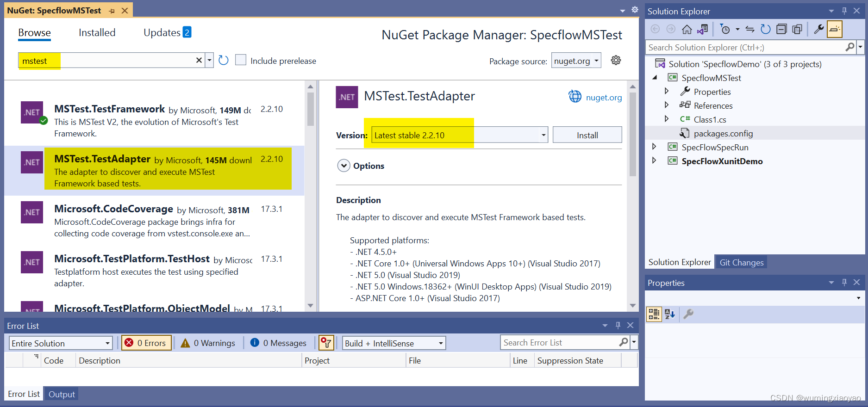Click the Error List search magnifier icon
868x407 pixels.
[624, 342]
